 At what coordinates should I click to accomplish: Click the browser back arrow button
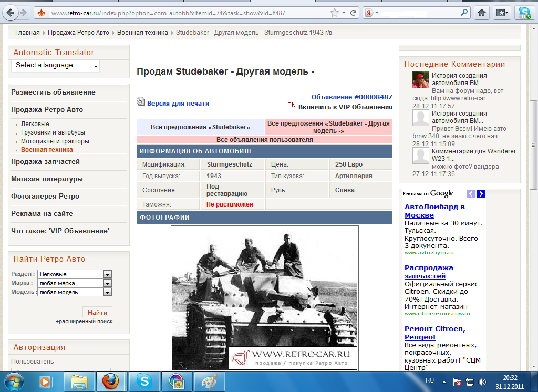11,12
